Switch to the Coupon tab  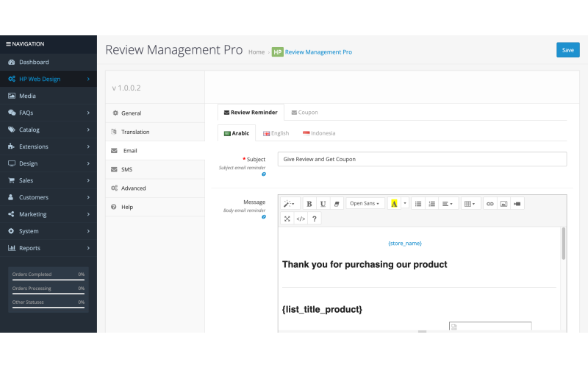[304, 113]
